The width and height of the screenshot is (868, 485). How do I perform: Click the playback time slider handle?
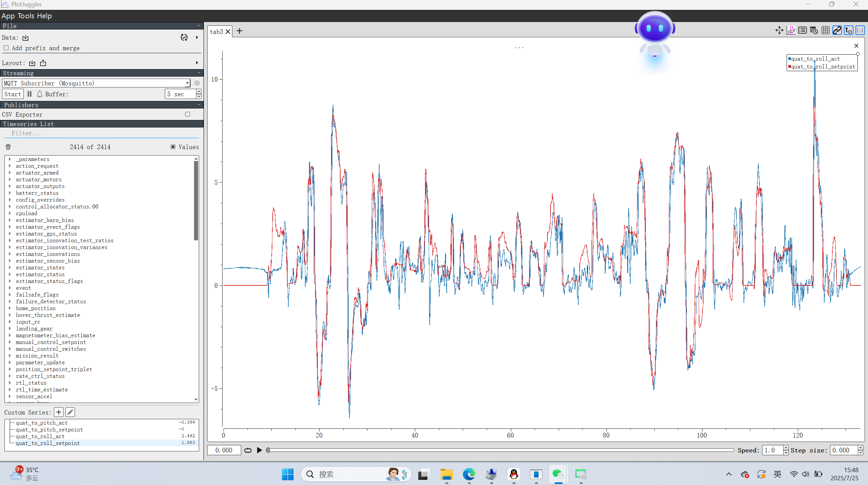[x=268, y=450]
